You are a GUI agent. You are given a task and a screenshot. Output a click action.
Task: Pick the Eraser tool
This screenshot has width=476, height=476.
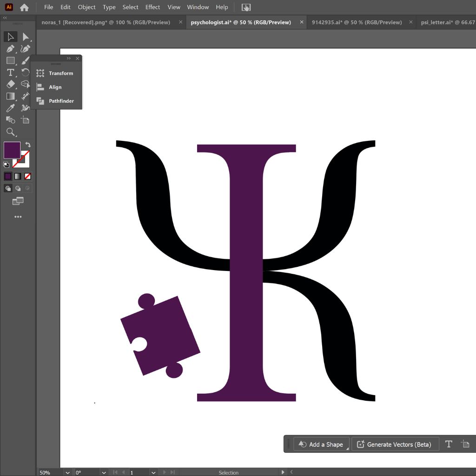10,85
